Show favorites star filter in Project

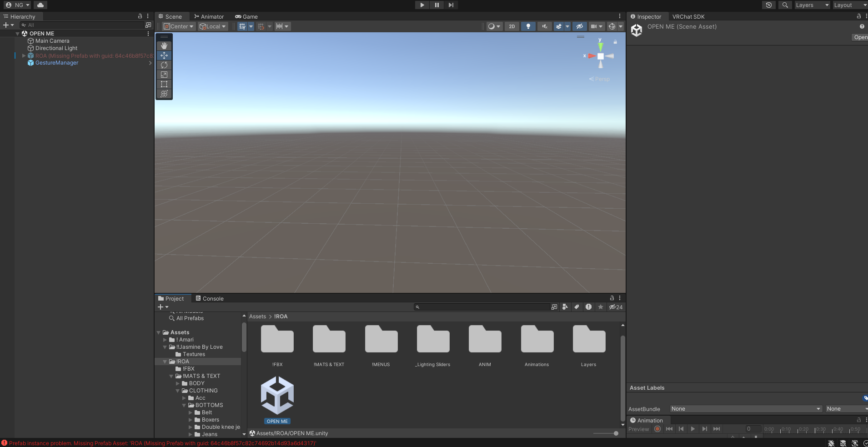(x=601, y=307)
